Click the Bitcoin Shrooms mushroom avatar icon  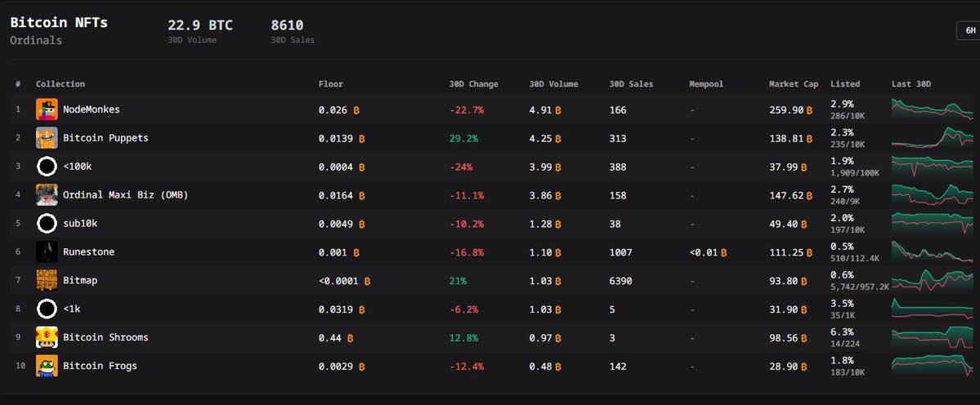(47, 337)
